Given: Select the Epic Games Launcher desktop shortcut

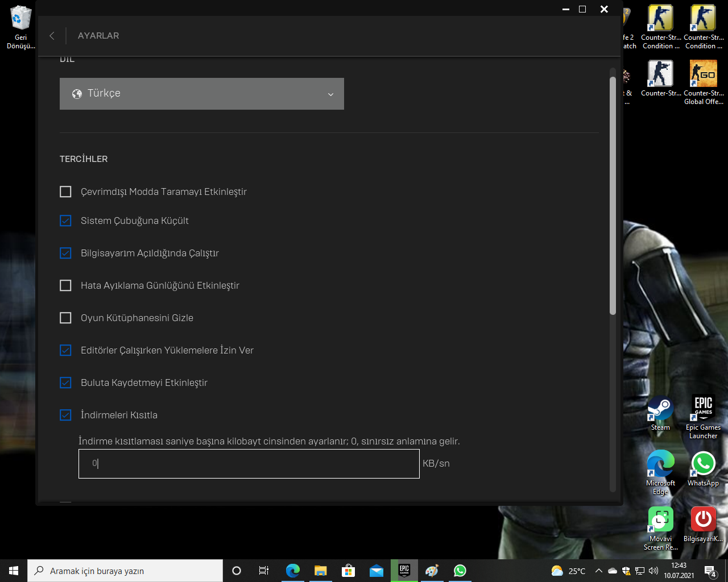Looking at the screenshot, I should point(704,418).
